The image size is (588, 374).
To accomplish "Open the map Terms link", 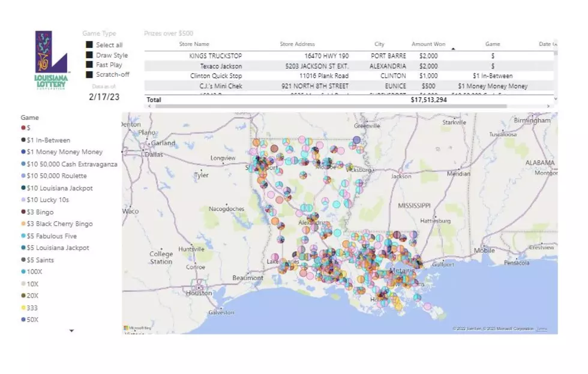I will click(x=541, y=328).
